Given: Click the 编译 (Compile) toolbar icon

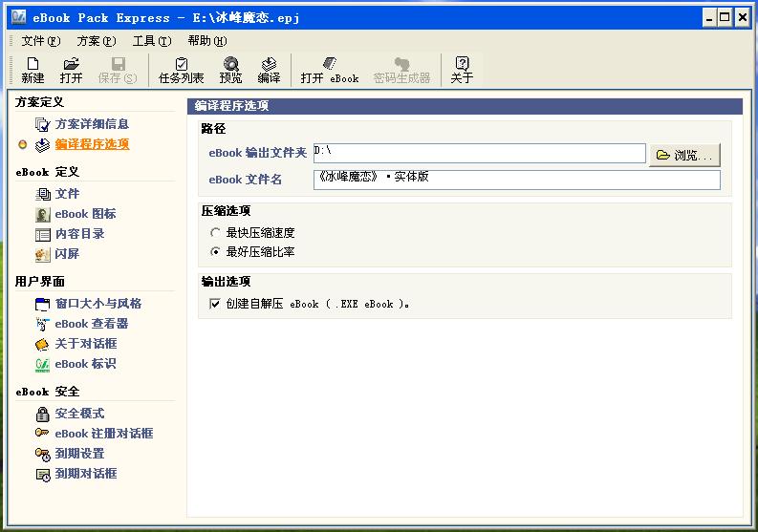Looking at the screenshot, I should (269, 63).
